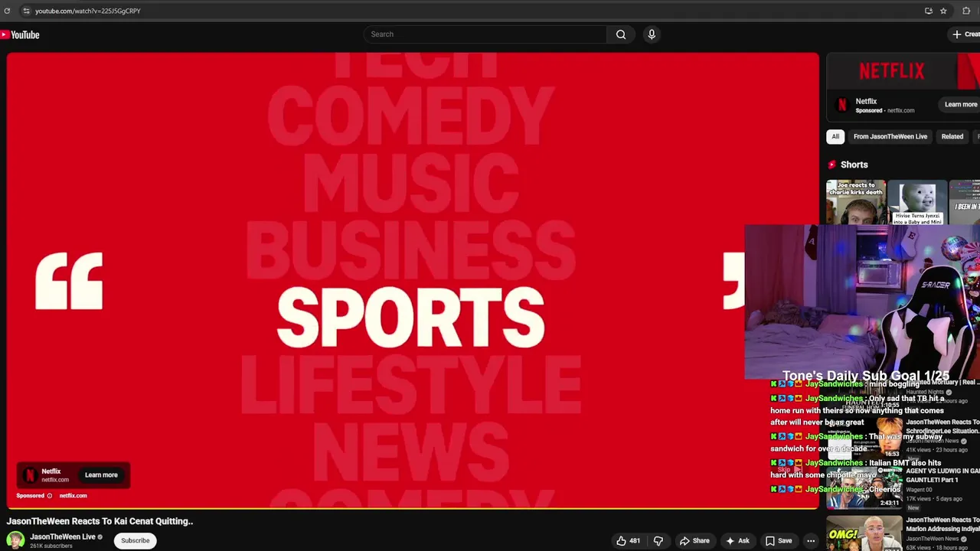Subscribe to JasonTheWeen Live
Image resolution: width=980 pixels, height=551 pixels.
coord(136,541)
